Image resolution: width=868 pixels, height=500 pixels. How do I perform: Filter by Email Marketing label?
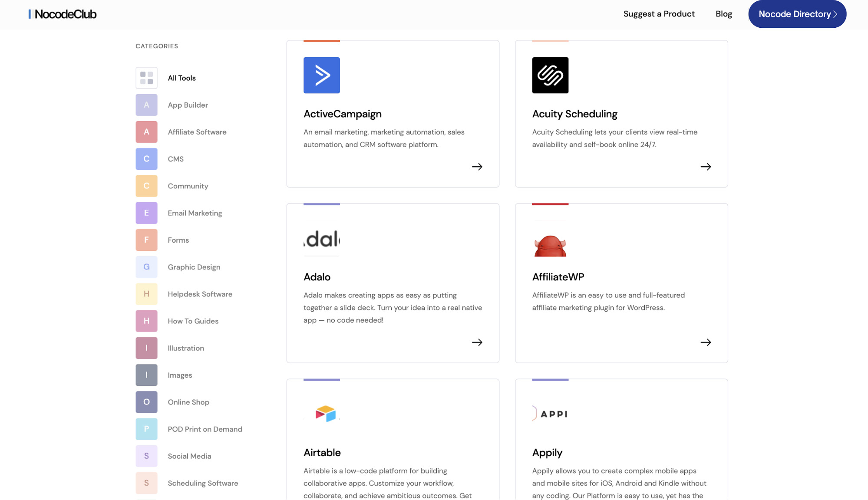195,213
